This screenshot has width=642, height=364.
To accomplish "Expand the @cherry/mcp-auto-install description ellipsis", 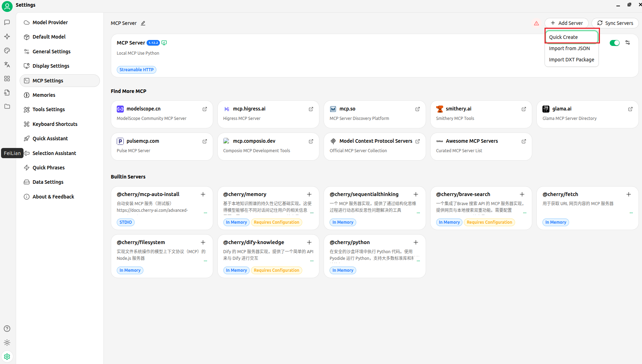I will pos(205,213).
